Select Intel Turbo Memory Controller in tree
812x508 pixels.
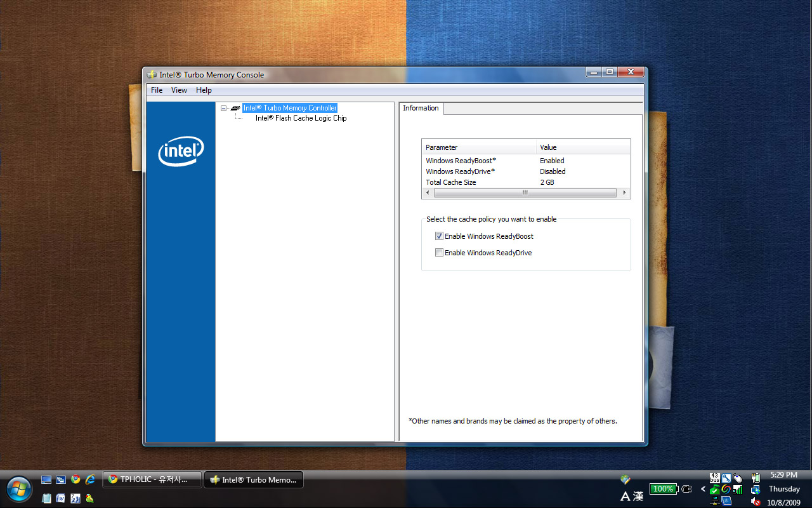289,108
